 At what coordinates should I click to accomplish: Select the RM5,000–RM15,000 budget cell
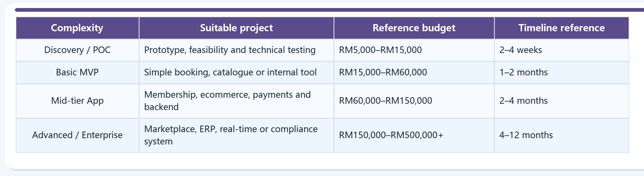click(414, 50)
